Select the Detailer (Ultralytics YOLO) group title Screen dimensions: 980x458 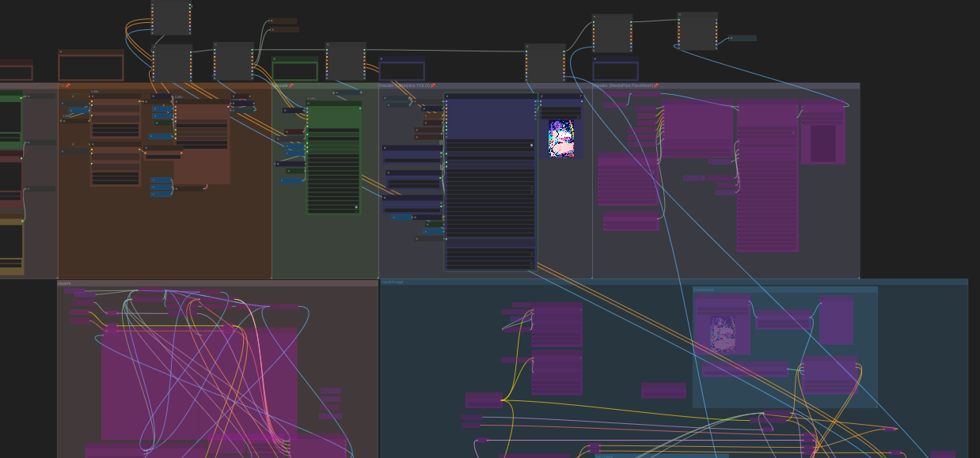pyautogui.click(x=405, y=85)
